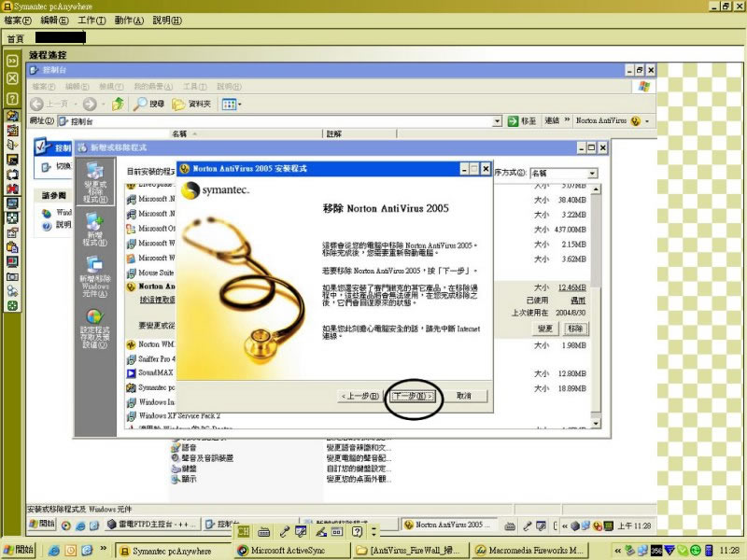The height and width of the screenshot is (560, 747).
Task: Open the 編輯(E) menu in pcAnywhere
Action: click(x=54, y=21)
